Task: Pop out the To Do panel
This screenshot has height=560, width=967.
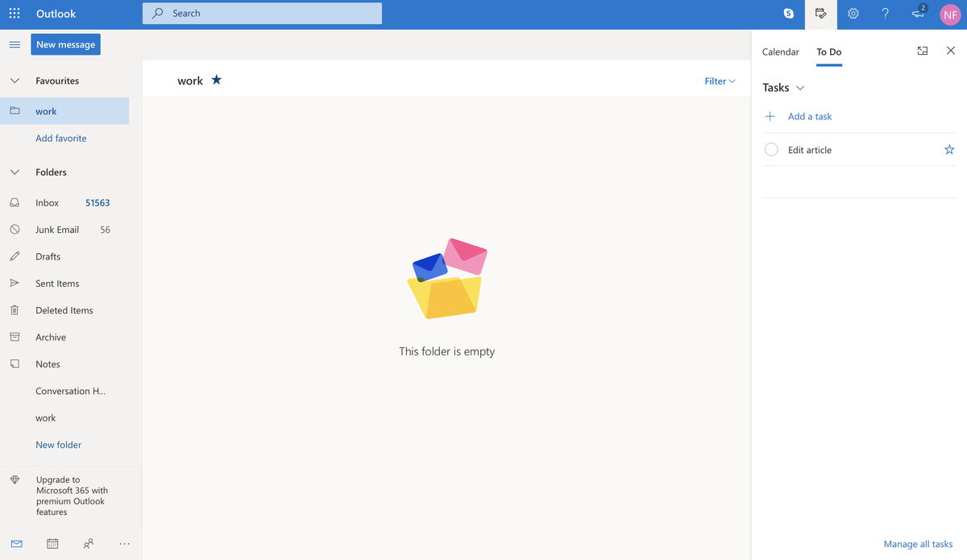Action: tap(922, 50)
